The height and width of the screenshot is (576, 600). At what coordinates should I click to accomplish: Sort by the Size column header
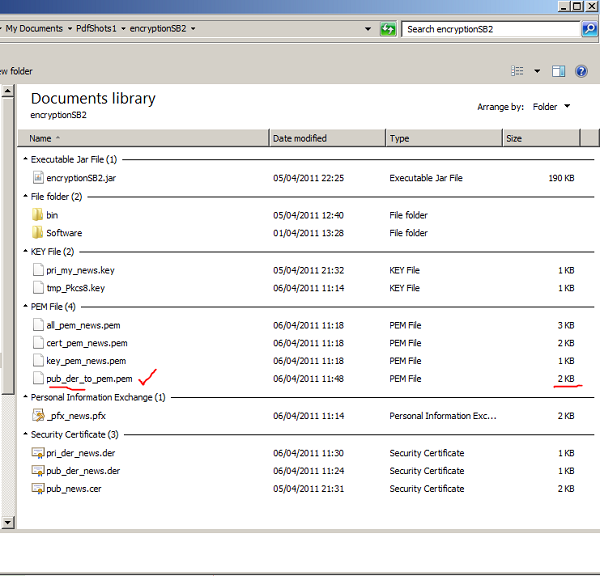pyautogui.click(x=541, y=138)
